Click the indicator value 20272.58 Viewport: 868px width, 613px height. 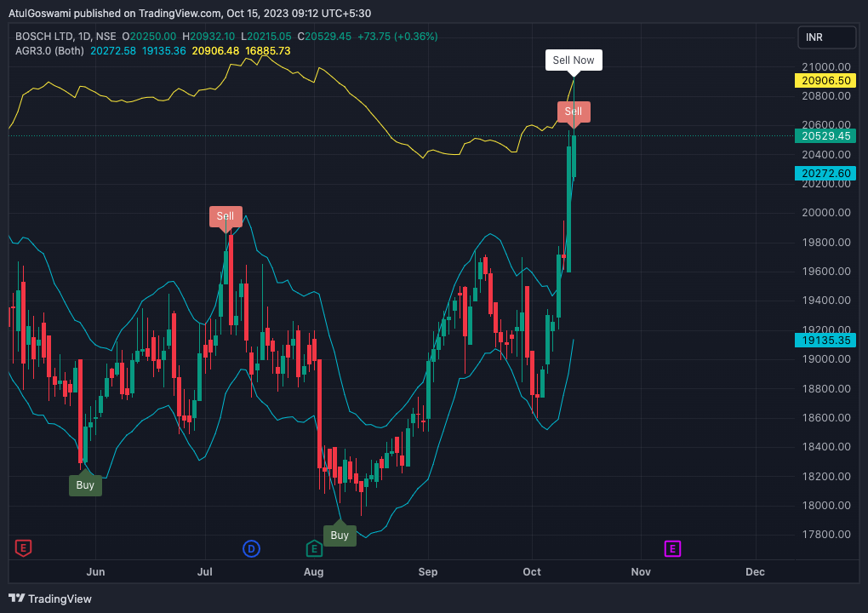click(x=113, y=51)
